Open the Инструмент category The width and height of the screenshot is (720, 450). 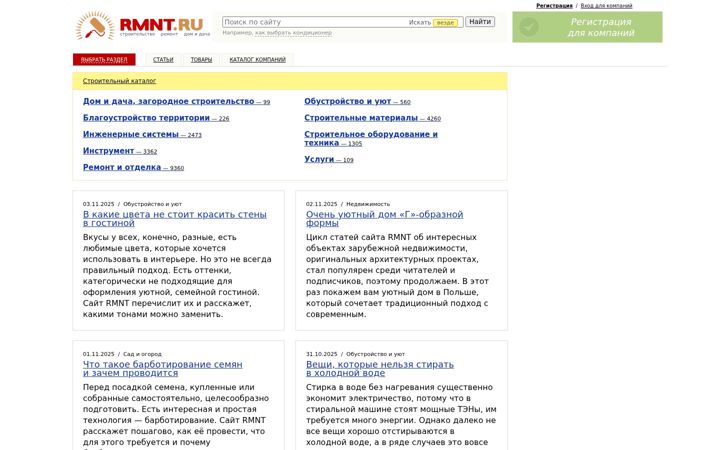pyautogui.click(x=120, y=151)
